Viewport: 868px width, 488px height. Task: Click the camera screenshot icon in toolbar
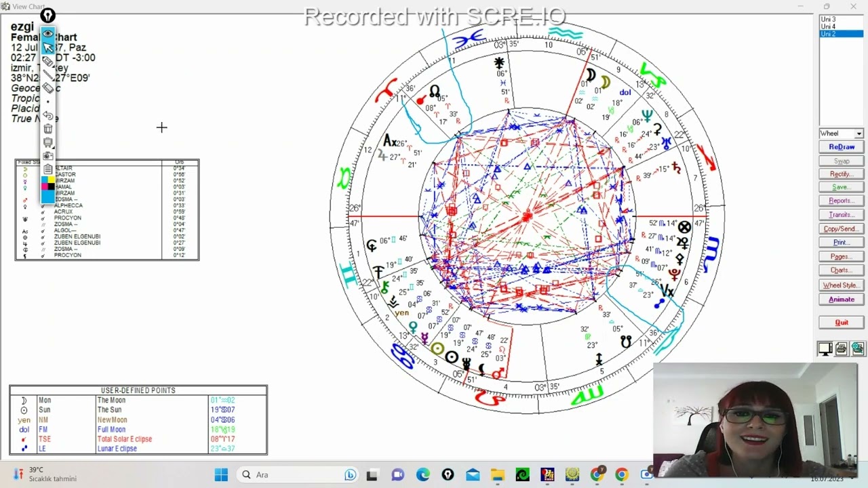tap(47, 156)
